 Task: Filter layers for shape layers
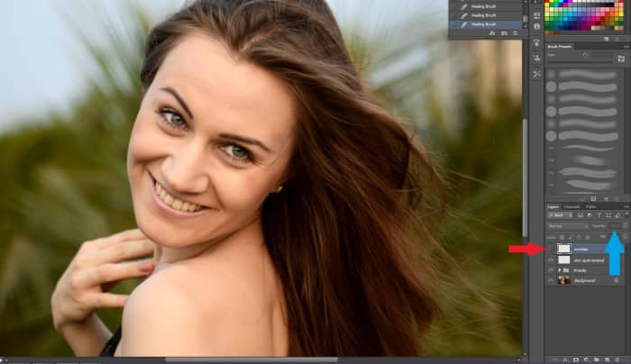click(x=608, y=215)
